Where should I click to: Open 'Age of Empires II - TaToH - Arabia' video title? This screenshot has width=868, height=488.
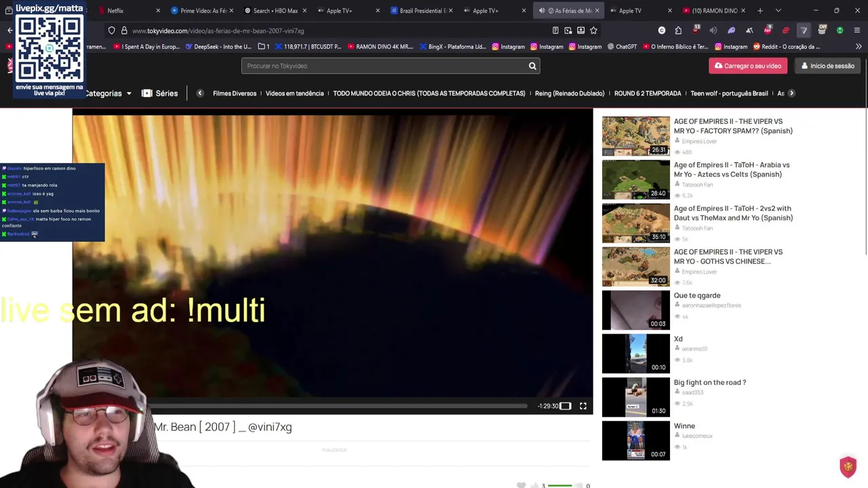click(x=732, y=169)
